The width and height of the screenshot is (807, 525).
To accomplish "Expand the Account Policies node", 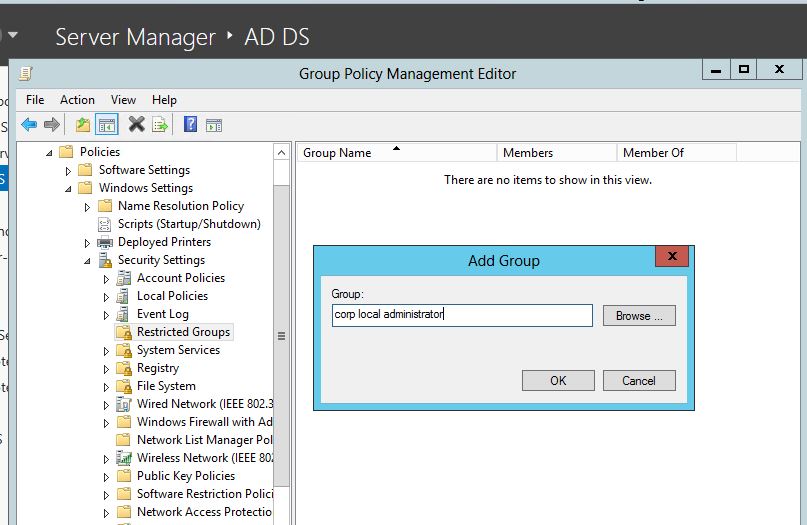I will pos(106,279).
